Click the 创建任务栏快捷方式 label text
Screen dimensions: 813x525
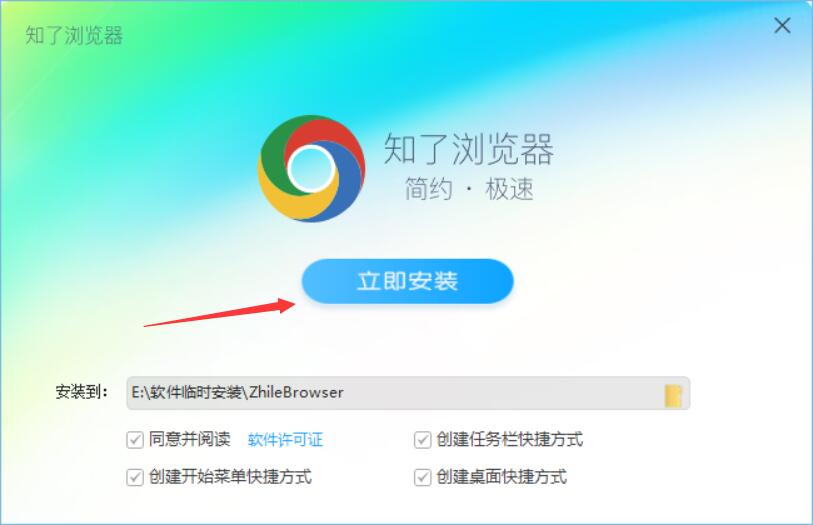[x=510, y=439]
